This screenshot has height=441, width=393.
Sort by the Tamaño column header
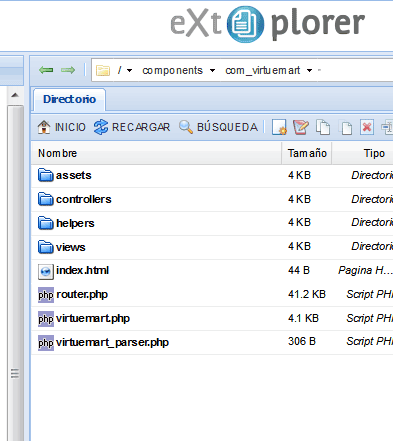click(x=307, y=153)
